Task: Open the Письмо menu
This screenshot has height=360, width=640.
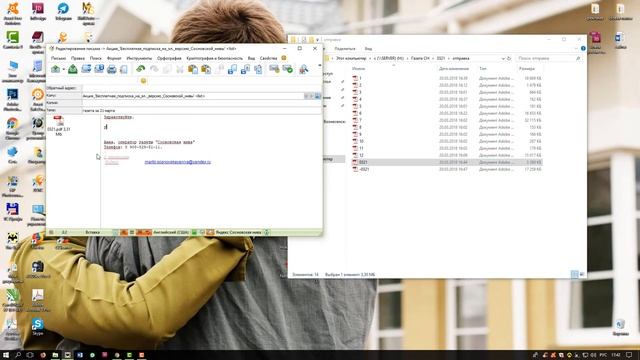Action: pyautogui.click(x=58, y=58)
